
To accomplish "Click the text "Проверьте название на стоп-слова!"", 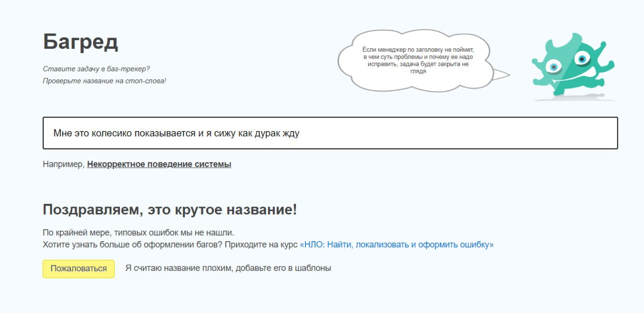I will [104, 80].
